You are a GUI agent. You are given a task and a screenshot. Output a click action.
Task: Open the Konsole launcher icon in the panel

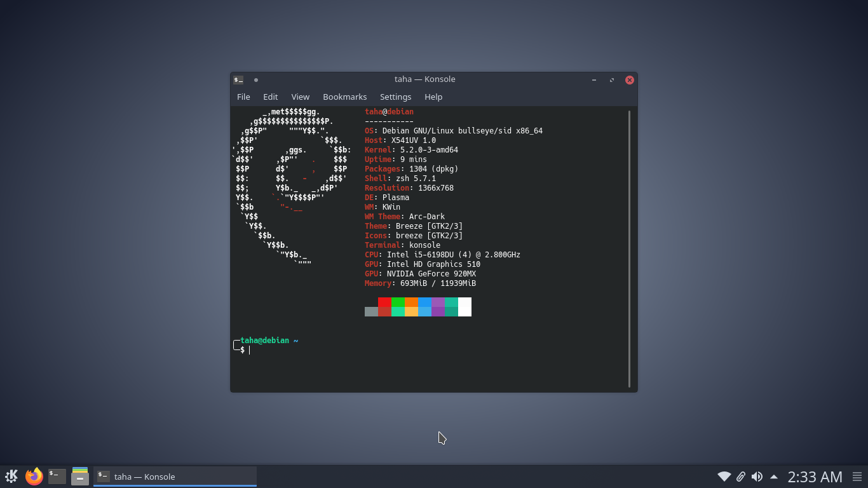(57, 476)
